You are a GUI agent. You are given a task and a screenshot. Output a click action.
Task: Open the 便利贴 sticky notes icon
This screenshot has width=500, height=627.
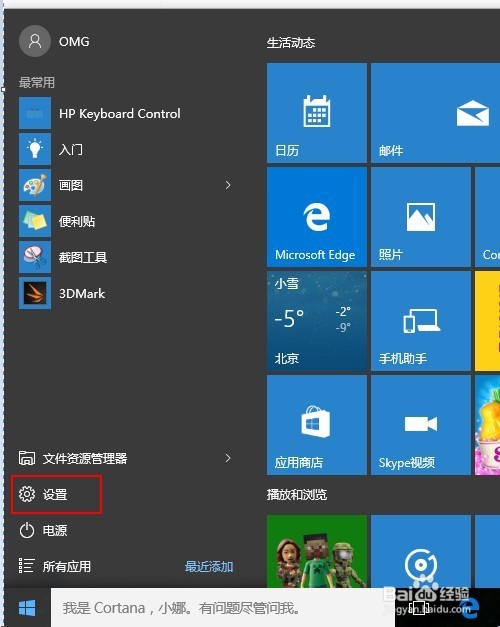coord(35,221)
